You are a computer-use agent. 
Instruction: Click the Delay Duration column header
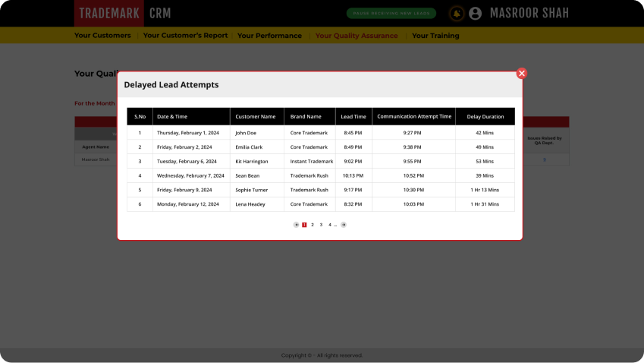(x=485, y=116)
